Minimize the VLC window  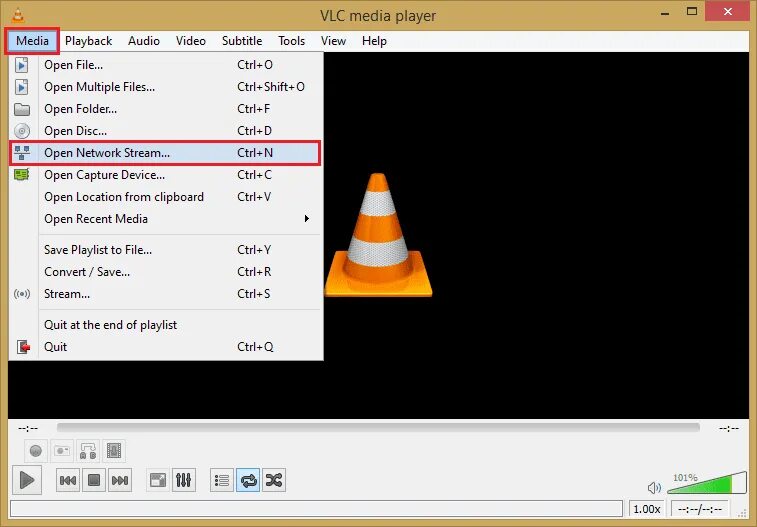[665, 13]
